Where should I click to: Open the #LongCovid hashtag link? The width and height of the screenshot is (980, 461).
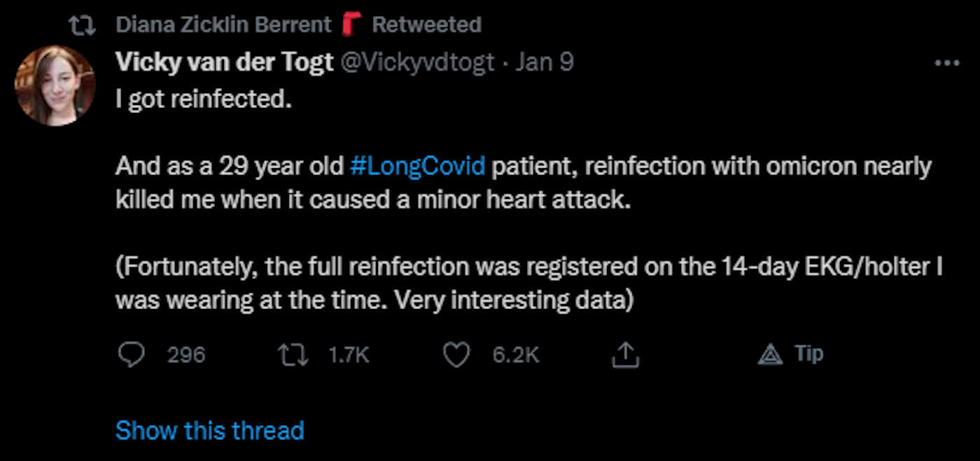[417, 167]
